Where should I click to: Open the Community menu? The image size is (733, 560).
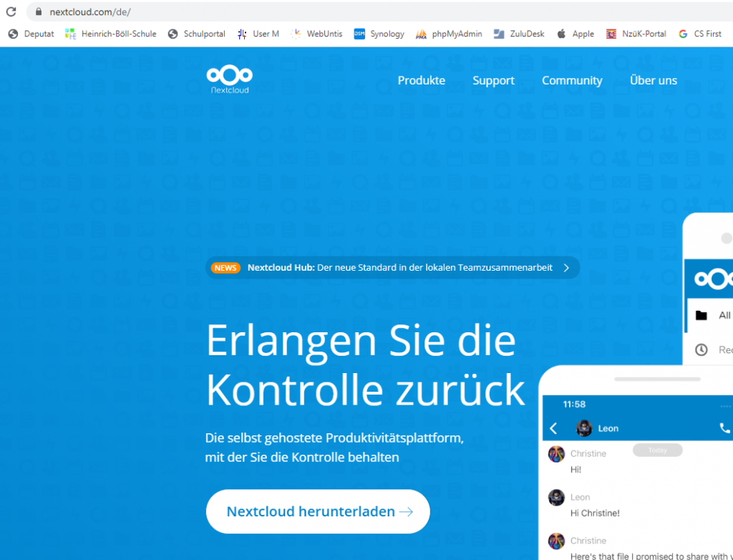tap(572, 80)
